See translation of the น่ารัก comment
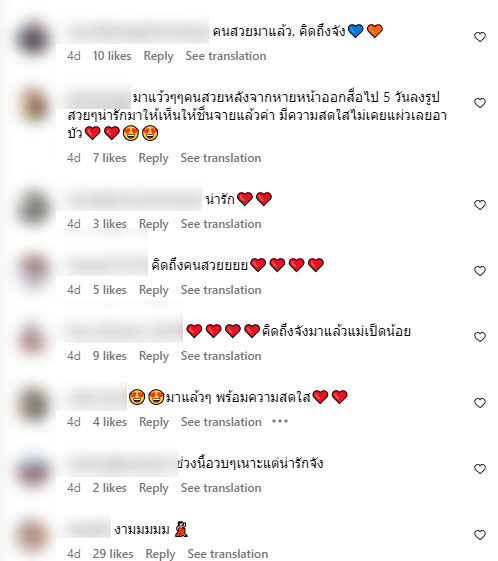The height and width of the screenshot is (561, 498). pyautogui.click(x=221, y=224)
